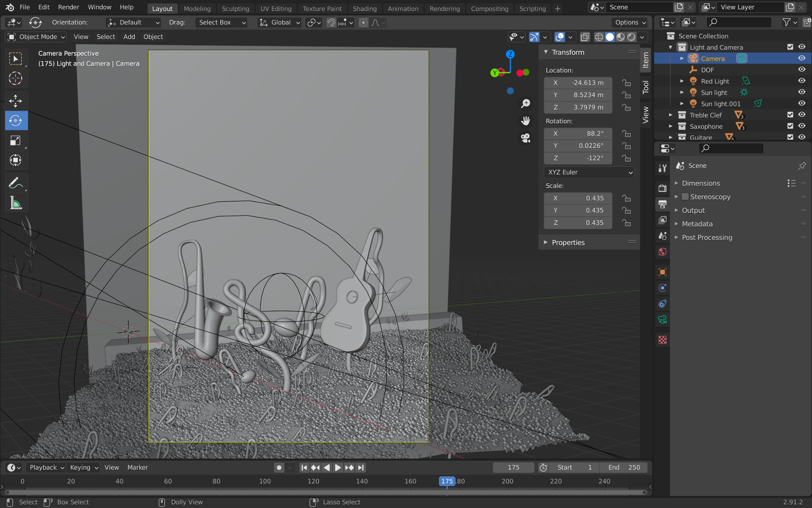Hide the Red Light in outliner

(802, 81)
